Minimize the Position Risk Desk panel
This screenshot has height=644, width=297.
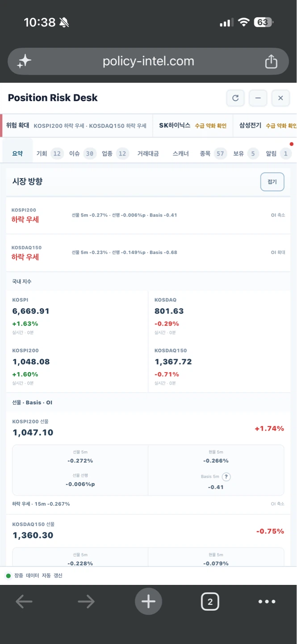258,98
